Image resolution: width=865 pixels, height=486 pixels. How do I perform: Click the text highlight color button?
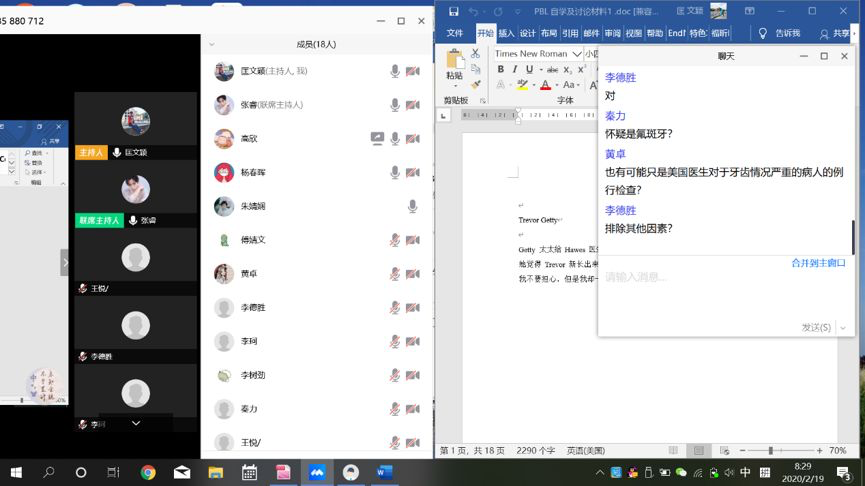point(522,85)
